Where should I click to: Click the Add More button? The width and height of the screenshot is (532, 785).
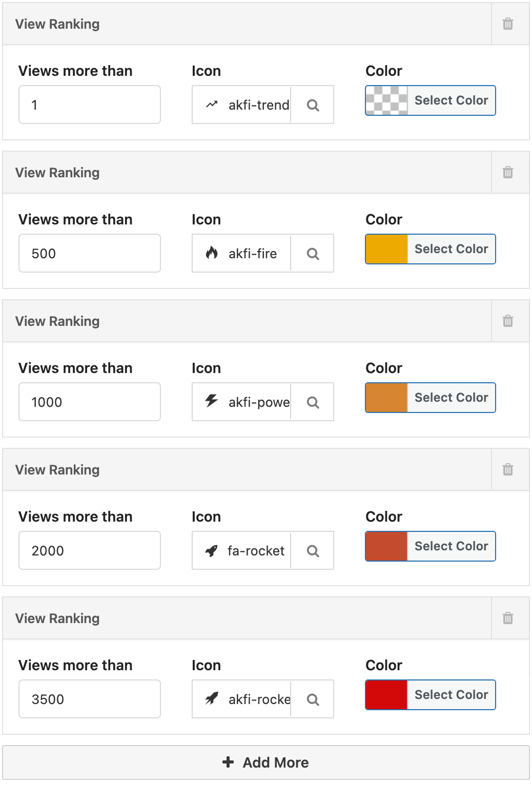(265, 762)
